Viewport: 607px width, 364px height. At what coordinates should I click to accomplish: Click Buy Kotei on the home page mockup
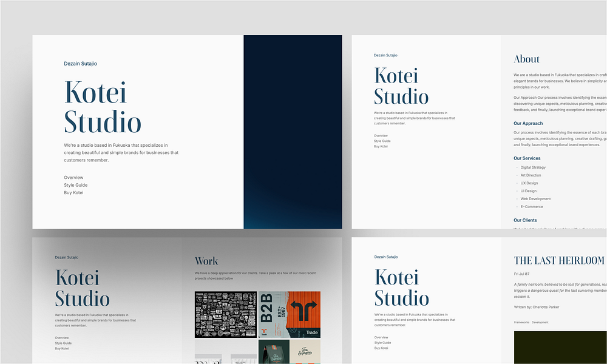tap(73, 193)
